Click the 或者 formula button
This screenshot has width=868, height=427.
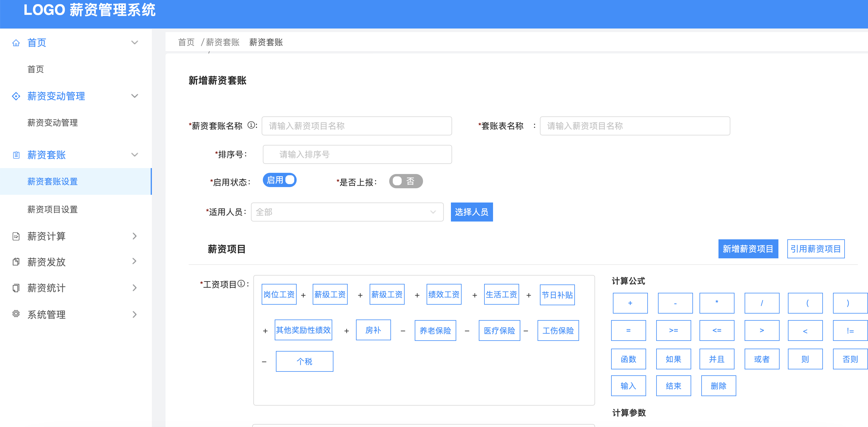tap(762, 359)
